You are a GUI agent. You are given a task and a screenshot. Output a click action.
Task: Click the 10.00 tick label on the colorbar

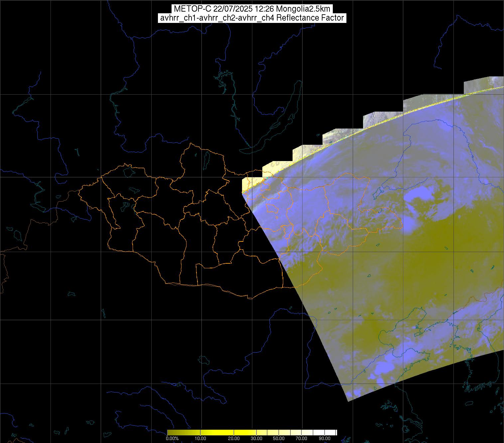coord(200,438)
